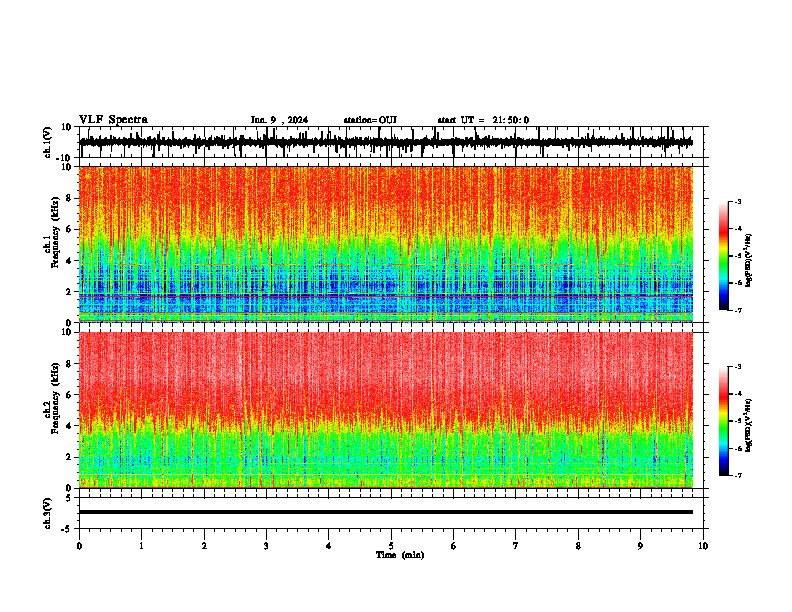This screenshot has height=612, width=792.
Task: Click time axis tick label 9
Action: click(640, 546)
